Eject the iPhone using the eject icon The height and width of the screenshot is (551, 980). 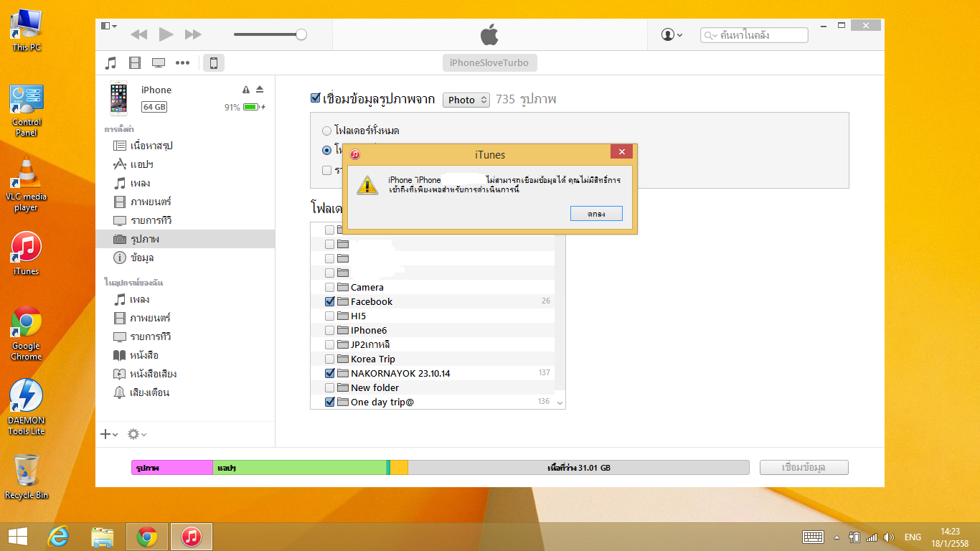pyautogui.click(x=260, y=90)
